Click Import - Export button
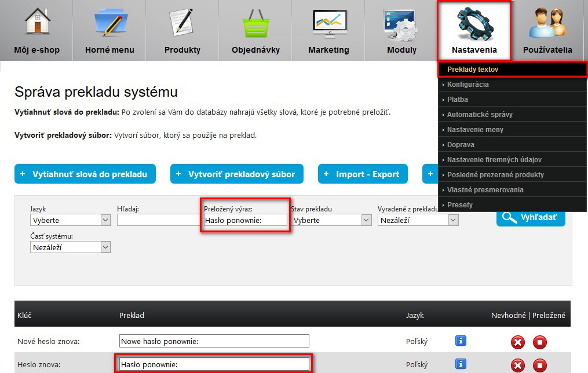 pyautogui.click(x=363, y=174)
